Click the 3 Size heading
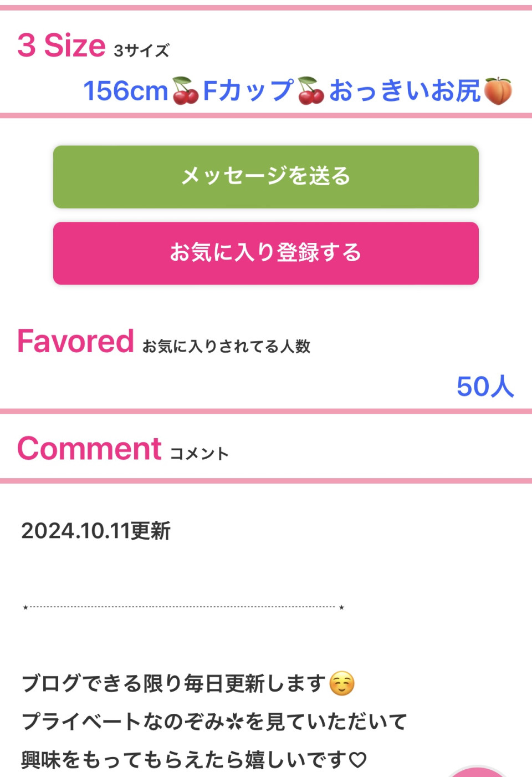This screenshot has width=532, height=777. [x=62, y=45]
